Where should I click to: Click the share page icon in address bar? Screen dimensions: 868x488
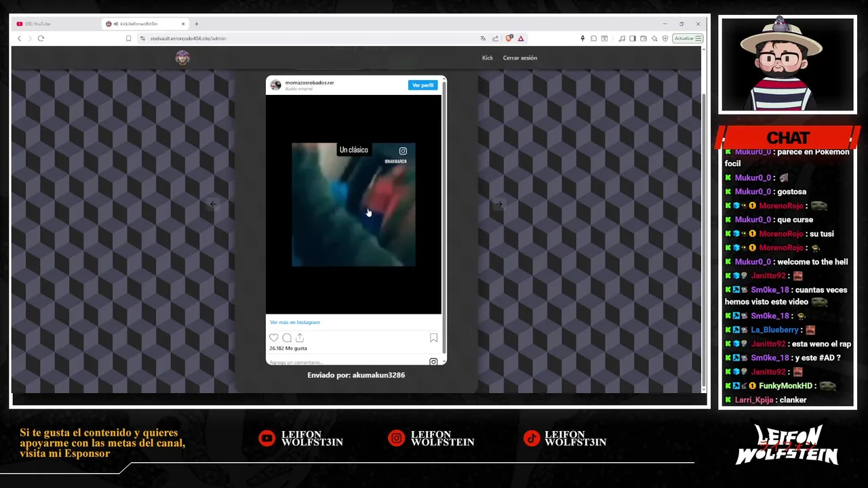click(495, 39)
